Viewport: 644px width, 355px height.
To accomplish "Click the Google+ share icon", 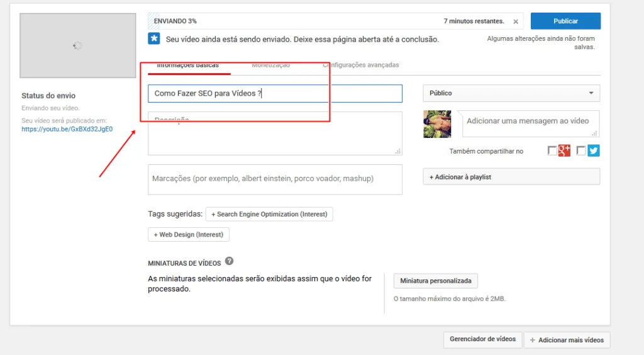I will pos(564,151).
